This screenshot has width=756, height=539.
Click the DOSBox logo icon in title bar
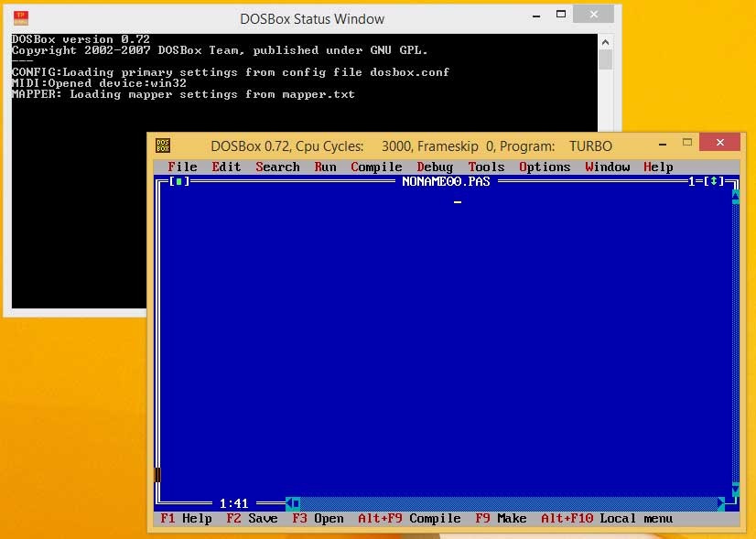[164, 145]
